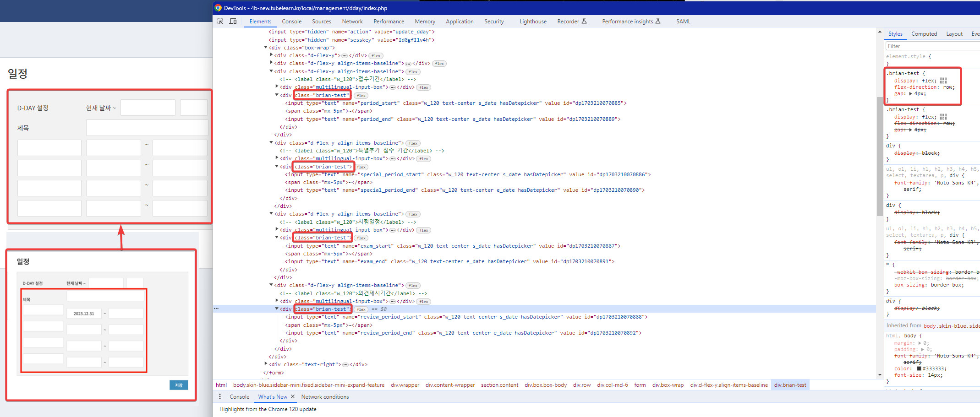Open the Lighthouse panel tab
The height and width of the screenshot is (417, 980).
(532, 22)
